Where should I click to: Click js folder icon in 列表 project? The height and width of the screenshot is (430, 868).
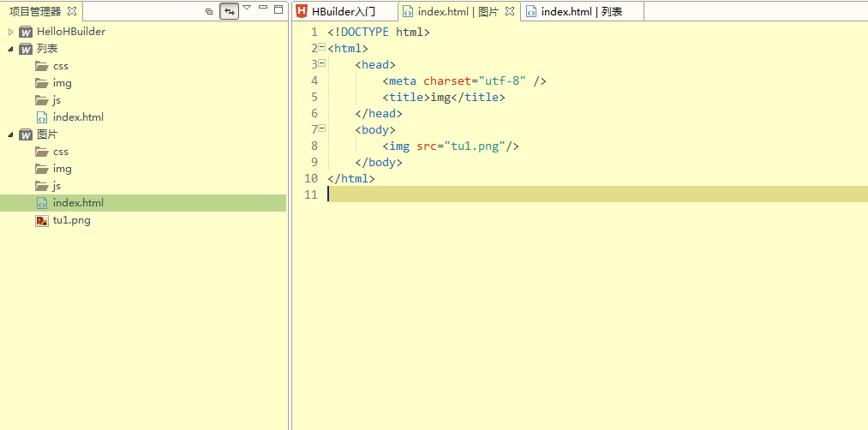(x=41, y=100)
